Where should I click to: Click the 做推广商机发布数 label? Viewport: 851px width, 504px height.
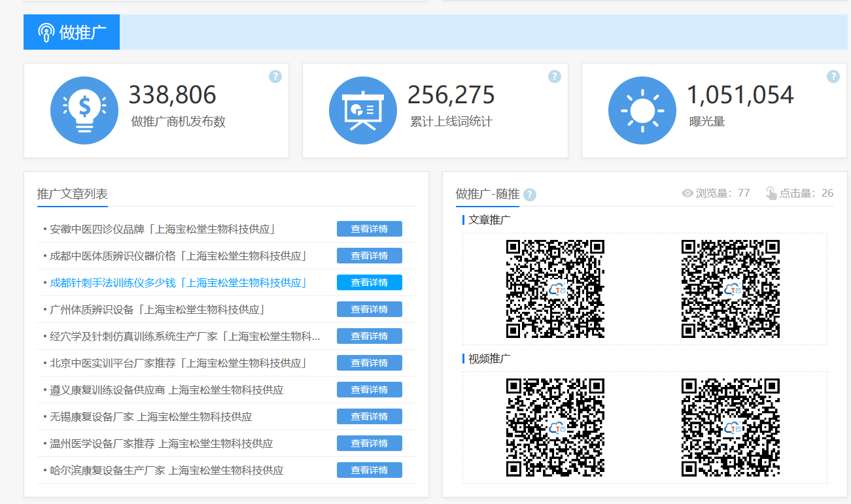pyautogui.click(x=179, y=122)
